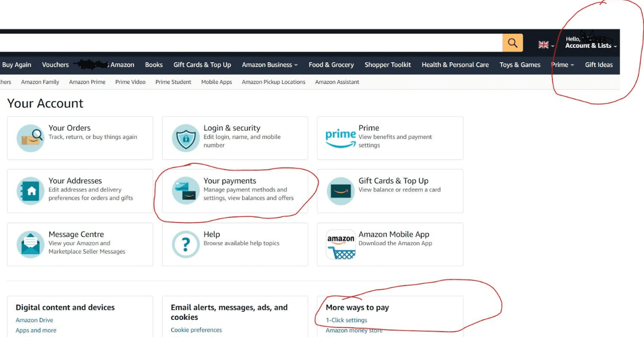Open Shopper Toolkit from the navigation bar
Viewport: 644px width, 337px height.
pyautogui.click(x=388, y=65)
